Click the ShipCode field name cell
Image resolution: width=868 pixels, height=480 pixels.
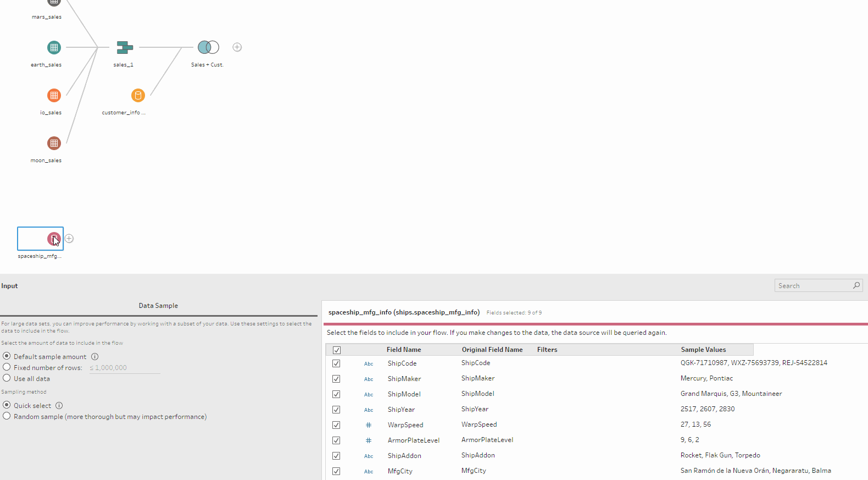(x=402, y=363)
